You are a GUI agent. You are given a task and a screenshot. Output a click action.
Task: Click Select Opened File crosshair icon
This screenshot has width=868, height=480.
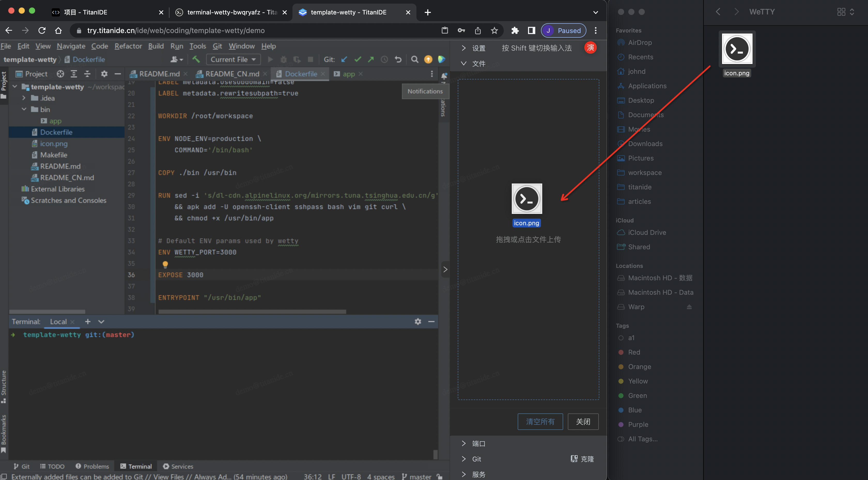60,74
